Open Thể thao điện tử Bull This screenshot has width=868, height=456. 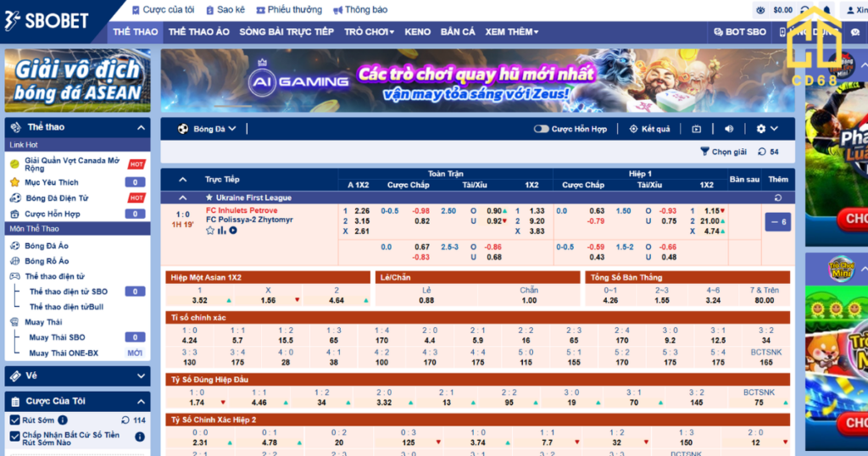click(x=66, y=307)
